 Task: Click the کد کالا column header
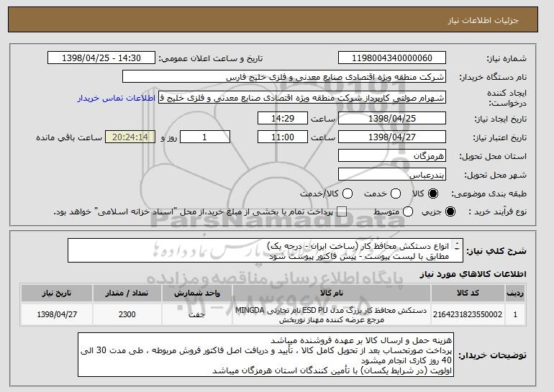pyautogui.click(x=468, y=293)
